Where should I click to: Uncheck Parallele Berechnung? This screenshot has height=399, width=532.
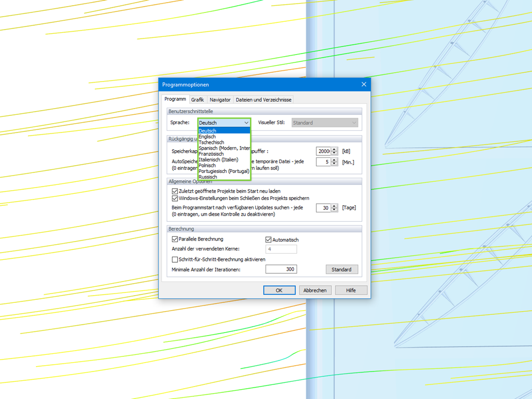(x=176, y=238)
